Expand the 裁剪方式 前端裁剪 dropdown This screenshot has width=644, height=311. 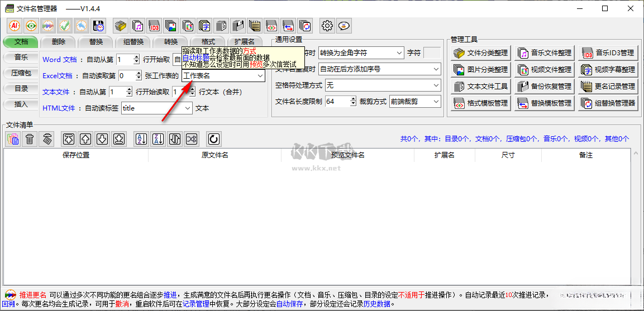coord(435,102)
